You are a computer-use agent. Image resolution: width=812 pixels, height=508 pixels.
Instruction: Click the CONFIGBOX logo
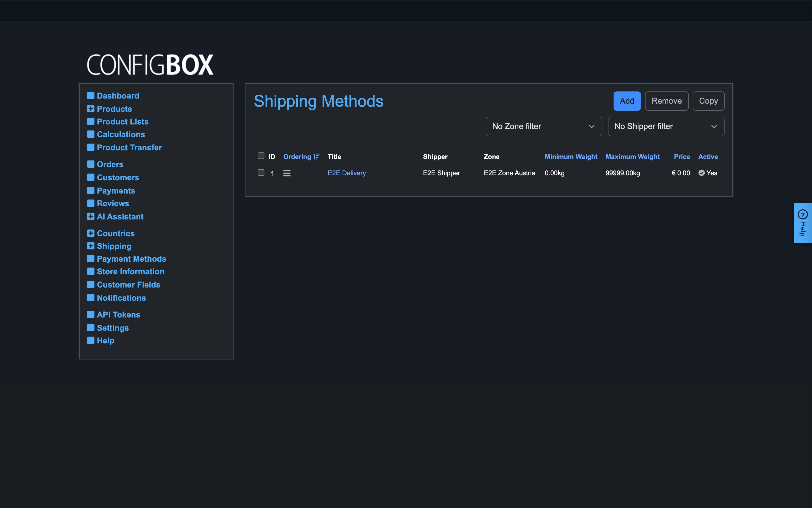tap(150, 65)
